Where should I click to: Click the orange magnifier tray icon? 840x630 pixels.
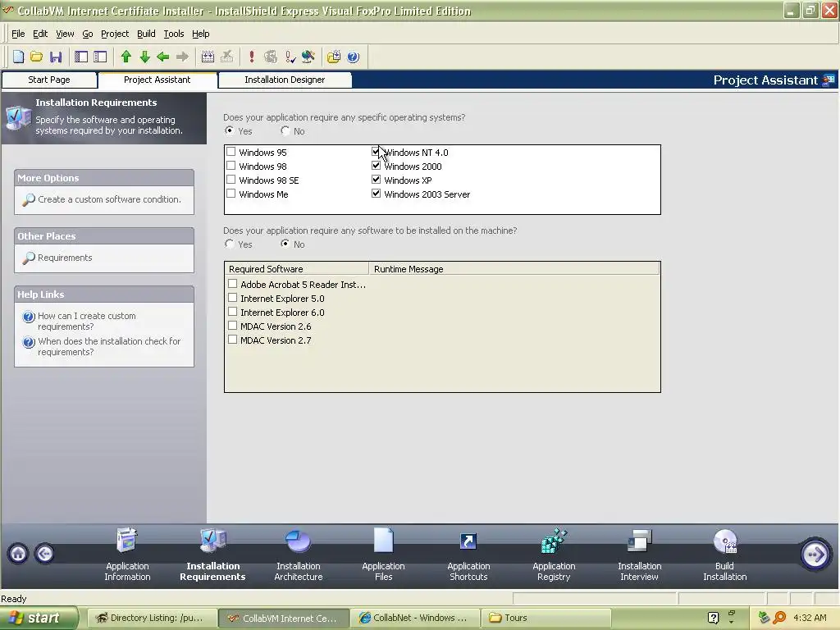click(x=779, y=618)
